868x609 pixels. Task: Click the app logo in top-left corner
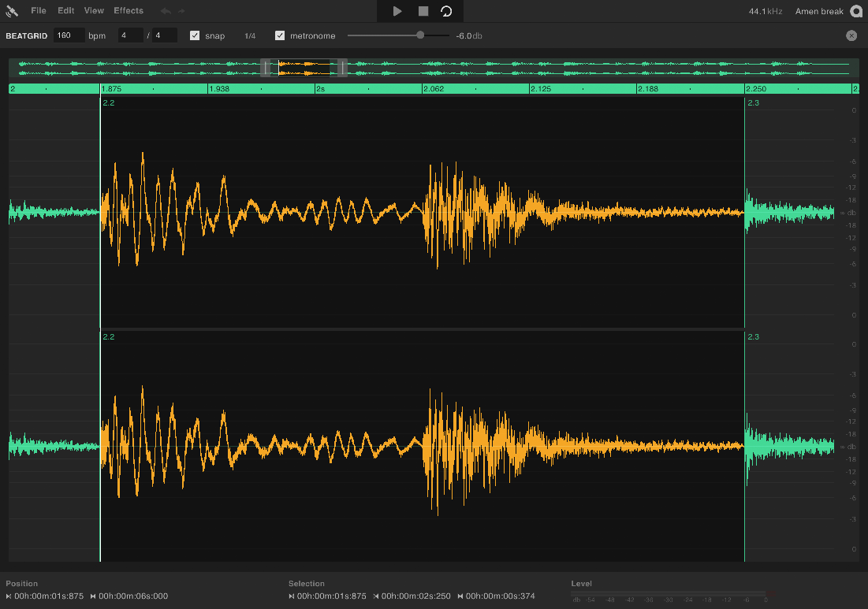pyautogui.click(x=11, y=10)
